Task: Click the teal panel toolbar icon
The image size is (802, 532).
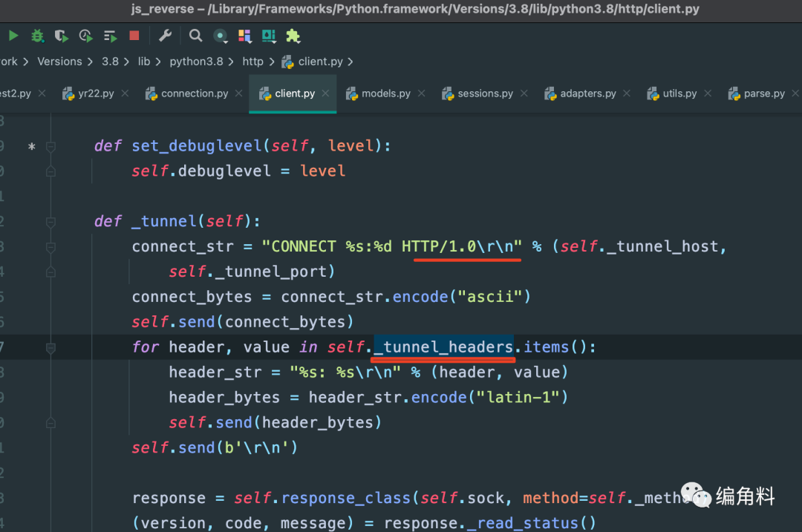Action: [x=269, y=36]
